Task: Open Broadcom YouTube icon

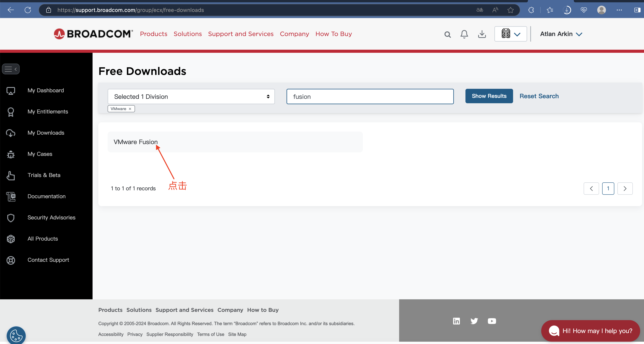Action: tap(492, 321)
